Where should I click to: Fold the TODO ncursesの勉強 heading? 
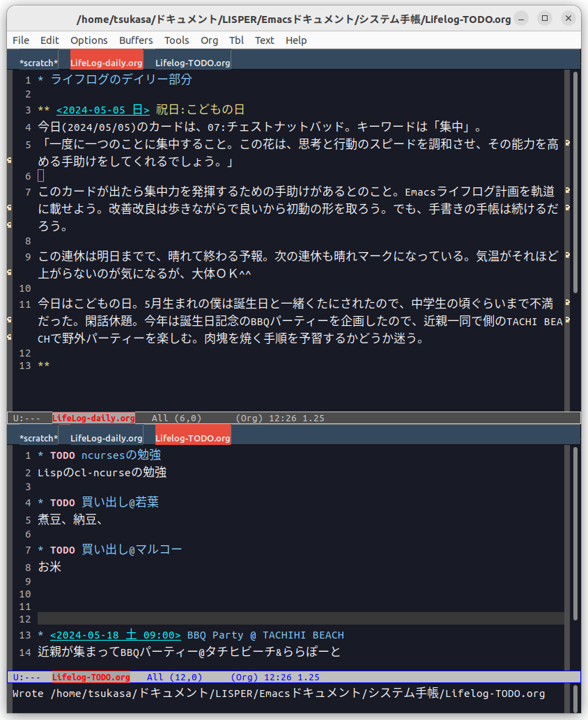point(41,455)
